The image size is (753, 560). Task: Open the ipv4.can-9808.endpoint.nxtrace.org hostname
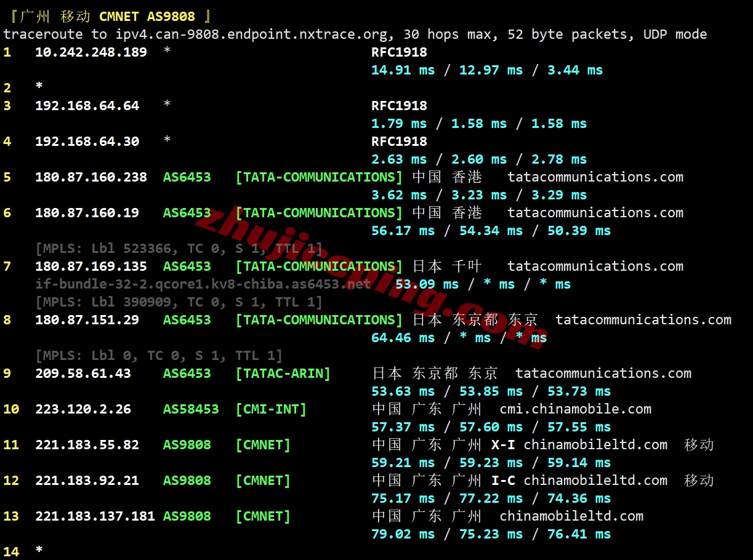point(246,34)
